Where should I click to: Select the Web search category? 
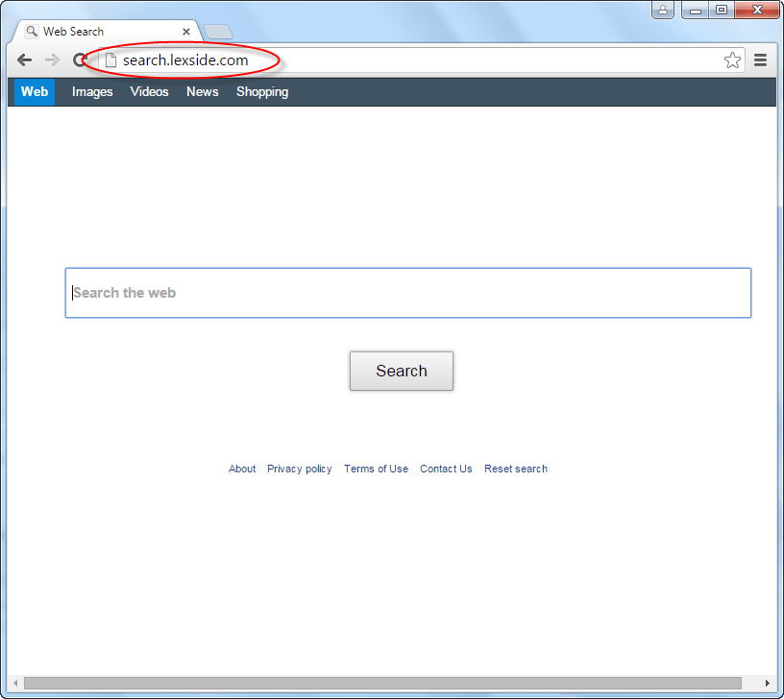click(35, 92)
